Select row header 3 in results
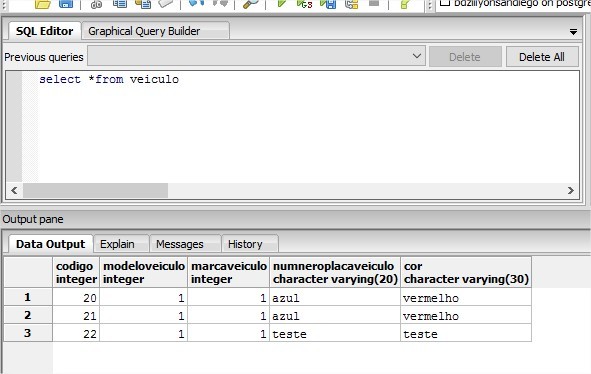591x374 pixels. click(28, 333)
